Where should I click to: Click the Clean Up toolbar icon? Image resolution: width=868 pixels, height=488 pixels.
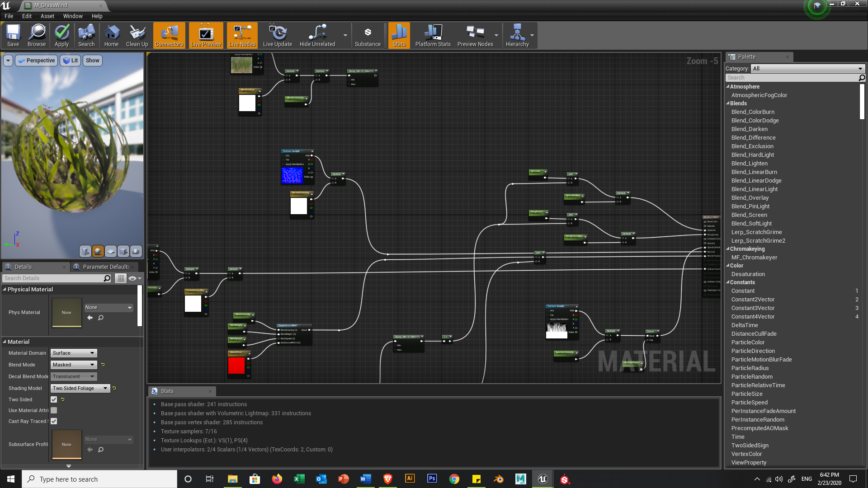click(x=137, y=33)
